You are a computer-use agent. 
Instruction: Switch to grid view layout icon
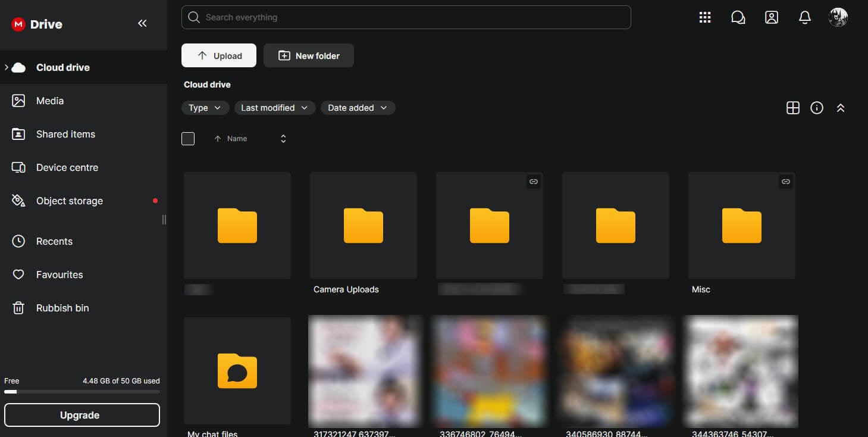[793, 108]
